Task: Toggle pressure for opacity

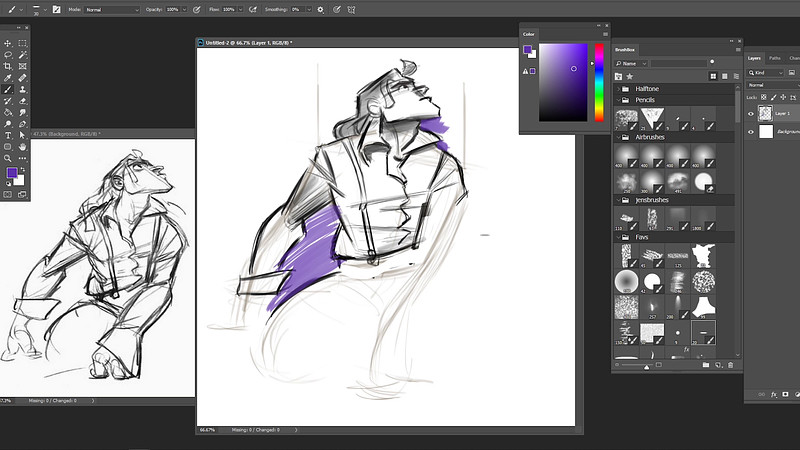Action: [196, 9]
